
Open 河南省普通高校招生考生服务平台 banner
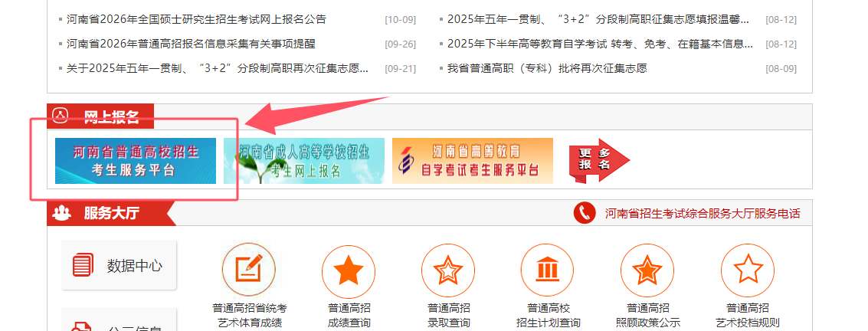(136, 160)
